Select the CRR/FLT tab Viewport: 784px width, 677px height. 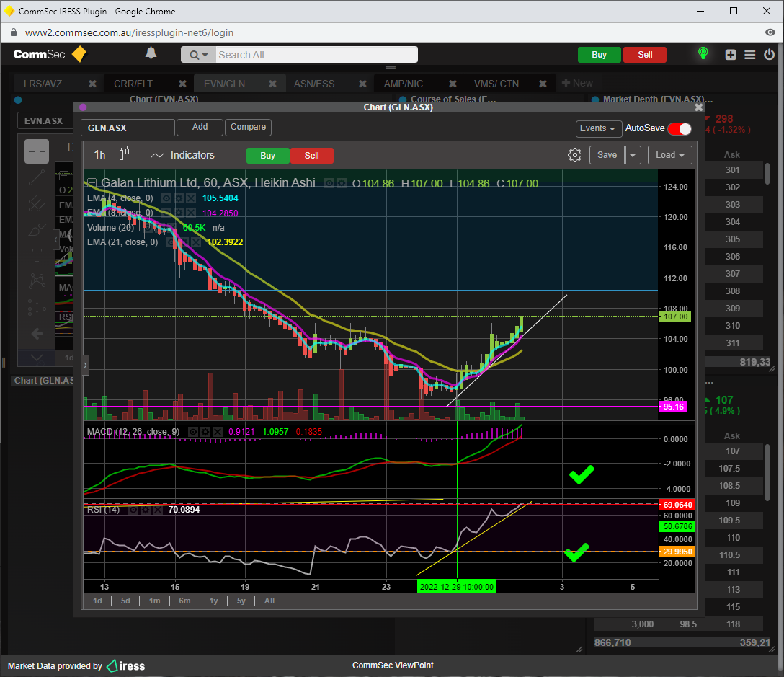tap(133, 84)
